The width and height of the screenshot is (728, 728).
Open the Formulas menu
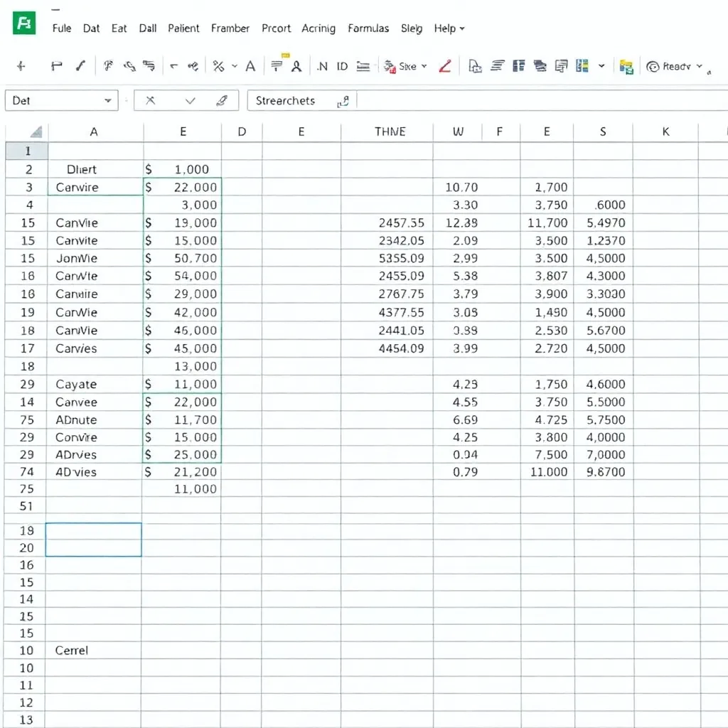click(x=368, y=28)
